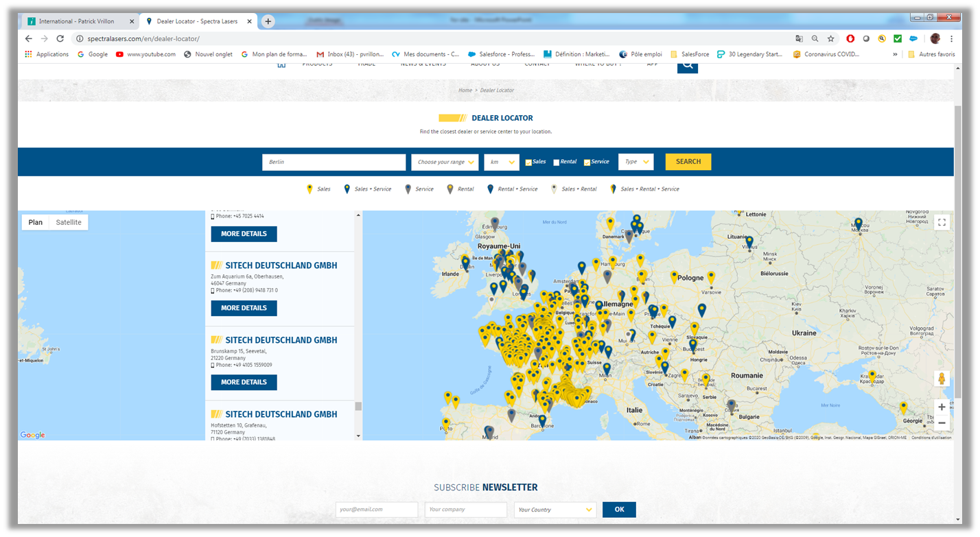Screen dimensions: 980x537
Task: Click the map pin near Krasnodar
Action: point(872,377)
